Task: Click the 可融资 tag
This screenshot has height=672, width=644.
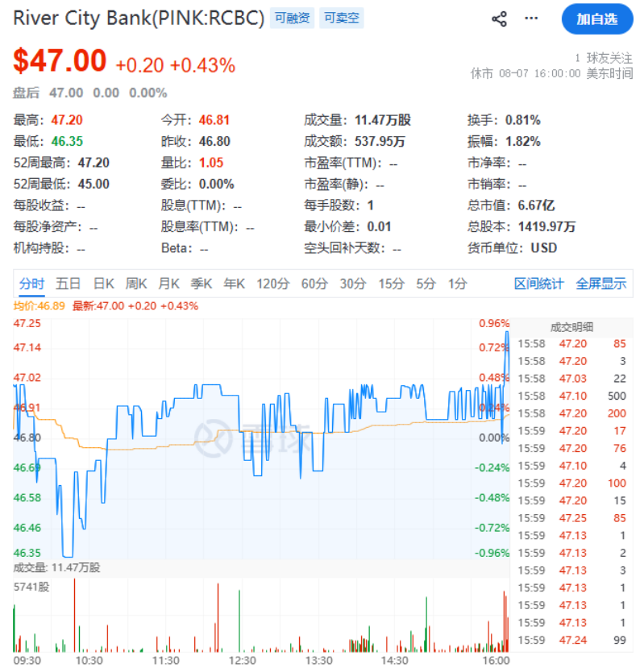Action: coord(292,18)
